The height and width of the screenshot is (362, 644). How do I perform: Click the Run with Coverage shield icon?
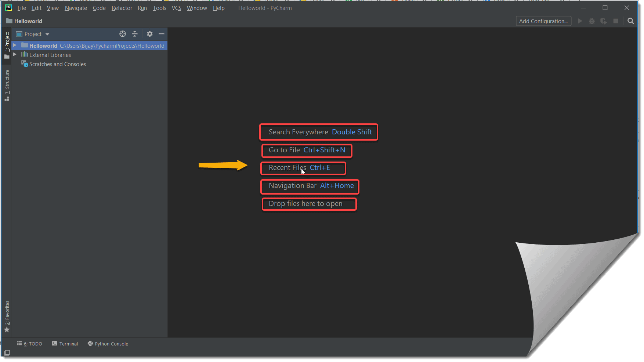coord(604,21)
